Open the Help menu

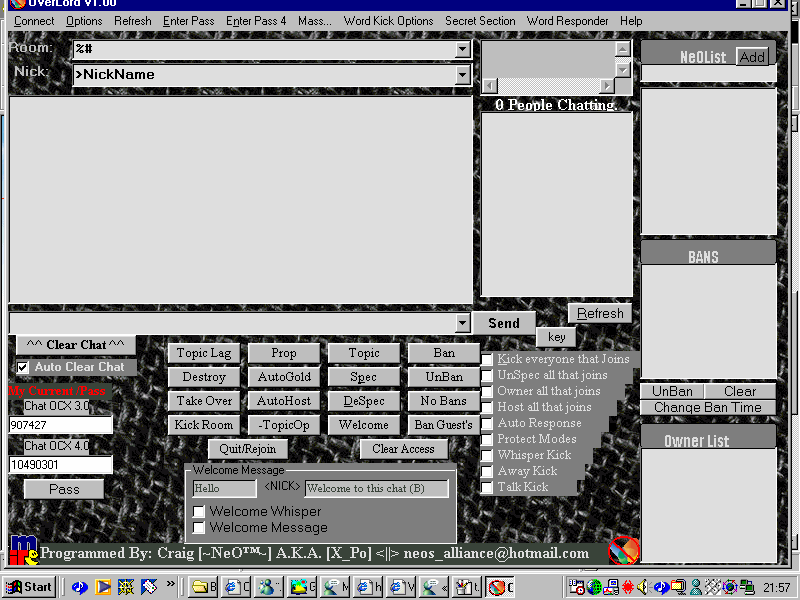coord(631,21)
